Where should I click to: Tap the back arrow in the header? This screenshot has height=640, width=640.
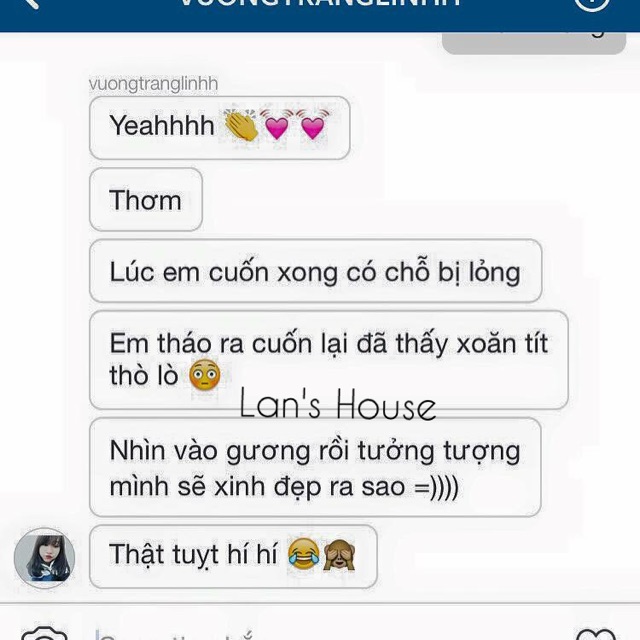tap(29, 3)
